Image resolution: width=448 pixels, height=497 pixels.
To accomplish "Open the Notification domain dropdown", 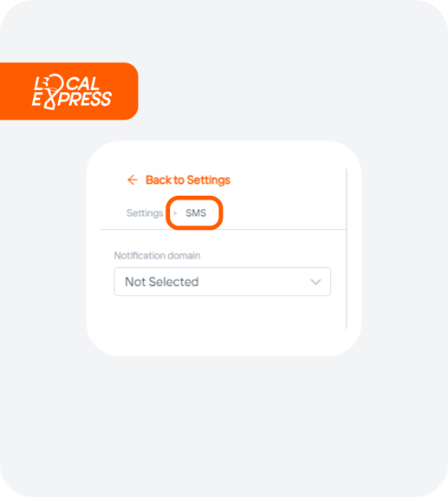I will pyautogui.click(x=222, y=282).
